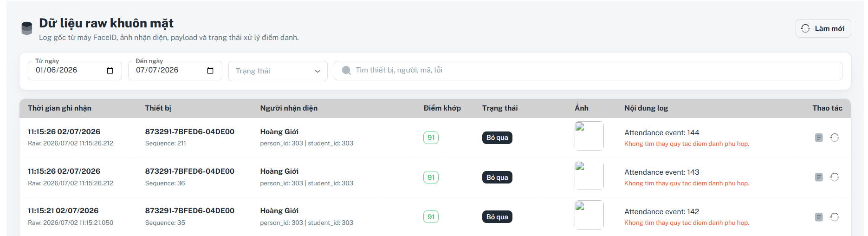Open calendar picker in Đến ngày field
Image resolution: width=868 pixels, height=236 pixels.
pyautogui.click(x=210, y=71)
